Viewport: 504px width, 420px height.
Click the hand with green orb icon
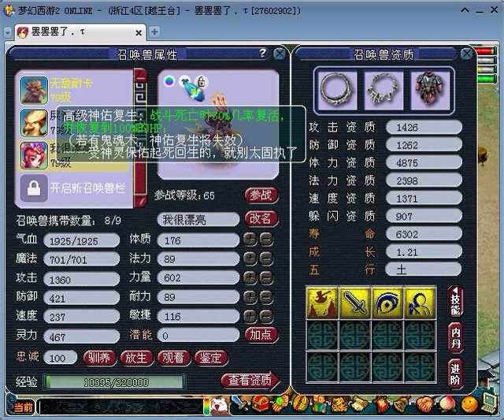click(280, 404)
